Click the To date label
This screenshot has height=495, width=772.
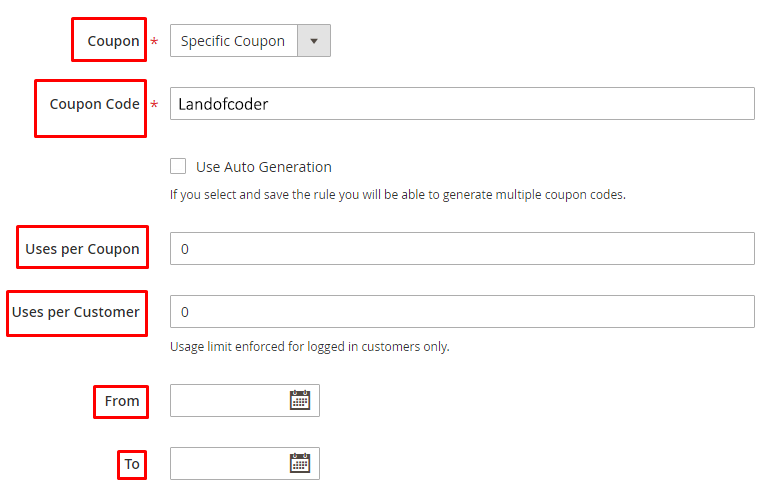tap(131, 464)
